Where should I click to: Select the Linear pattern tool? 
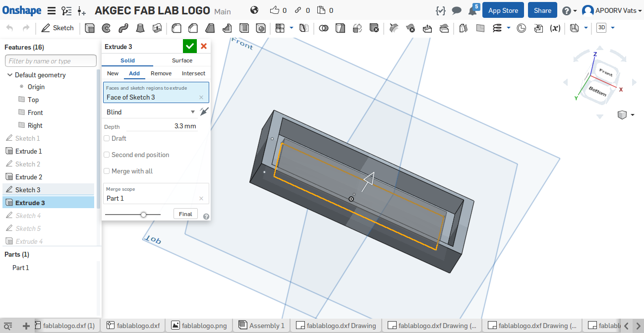[280, 28]
